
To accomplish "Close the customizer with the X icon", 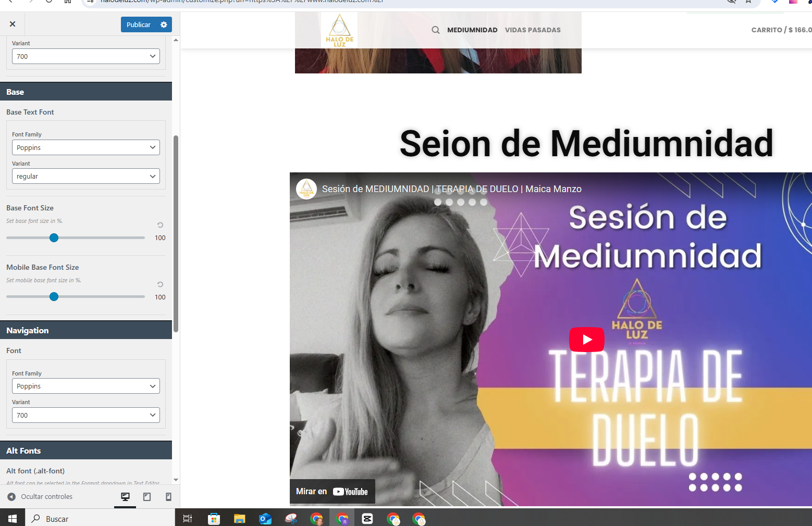I will point(13,24).
